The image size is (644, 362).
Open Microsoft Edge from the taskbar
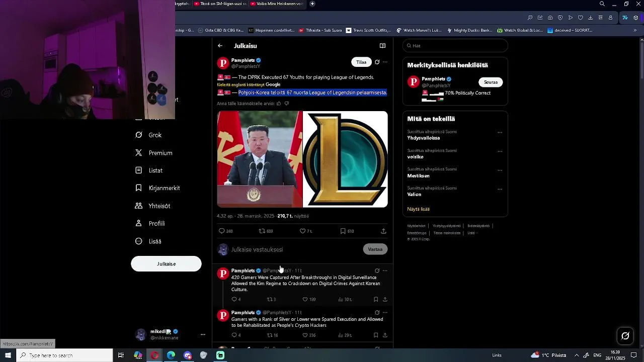[171, 355]
